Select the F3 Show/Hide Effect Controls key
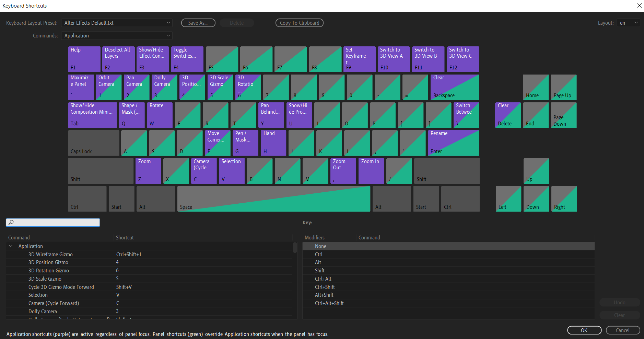644x339 pixels. [153, 59]
